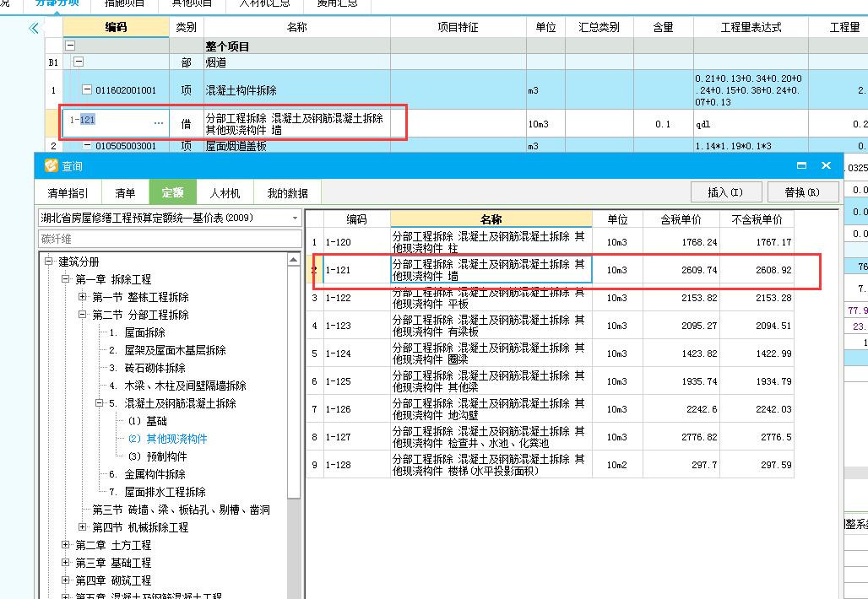Select tree item (2) 其他现浇构件

tap(167, 439)
